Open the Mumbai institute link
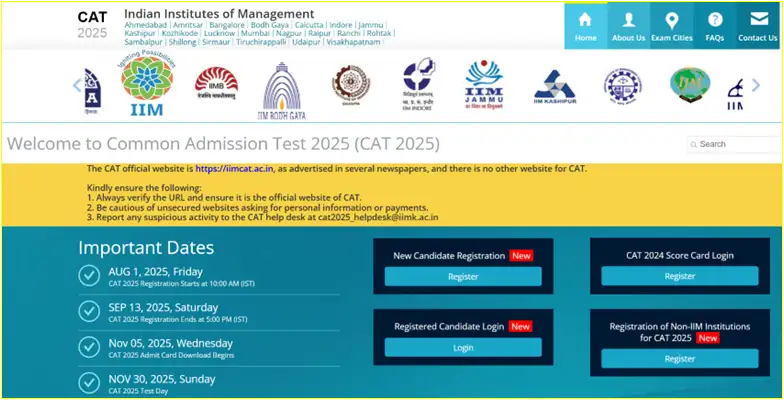The width and height of the screenshot is (784, 400). pos(256,34)
